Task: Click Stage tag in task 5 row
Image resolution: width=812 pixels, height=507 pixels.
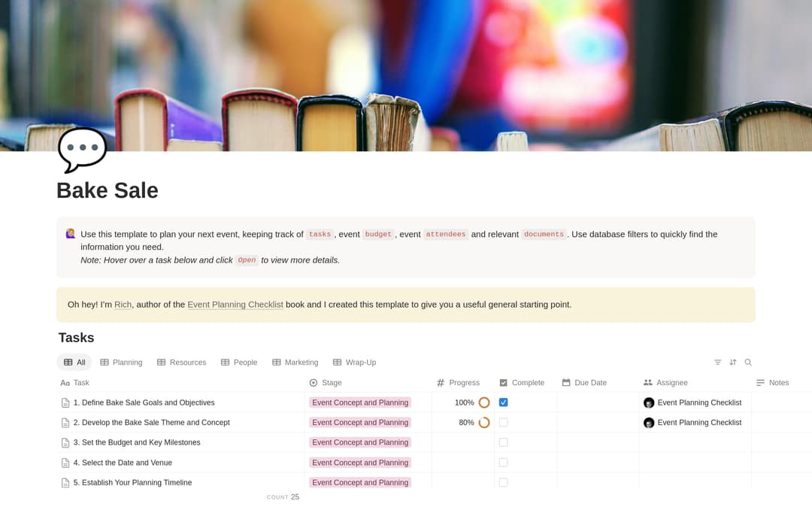Action: (x=360, y=482)
